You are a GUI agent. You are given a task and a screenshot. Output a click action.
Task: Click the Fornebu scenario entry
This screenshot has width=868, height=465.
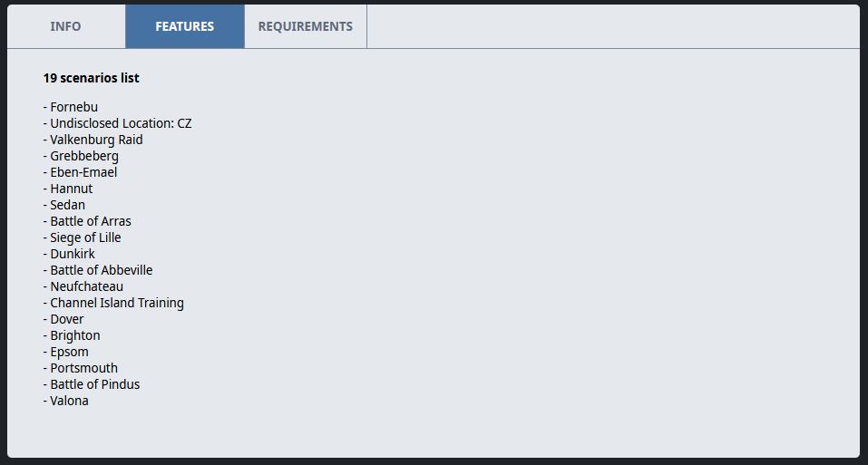(71, 107)
